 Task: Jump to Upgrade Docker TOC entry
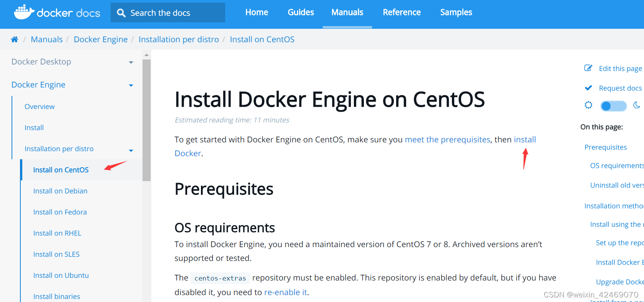tap(620, 282)
